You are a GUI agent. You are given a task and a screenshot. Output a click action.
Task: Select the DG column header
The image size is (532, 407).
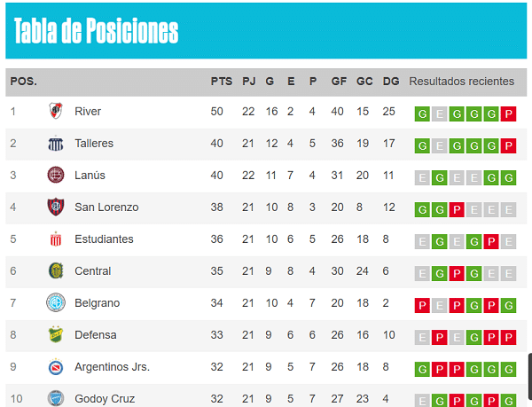pyautogui.click(x=391, y=82)
